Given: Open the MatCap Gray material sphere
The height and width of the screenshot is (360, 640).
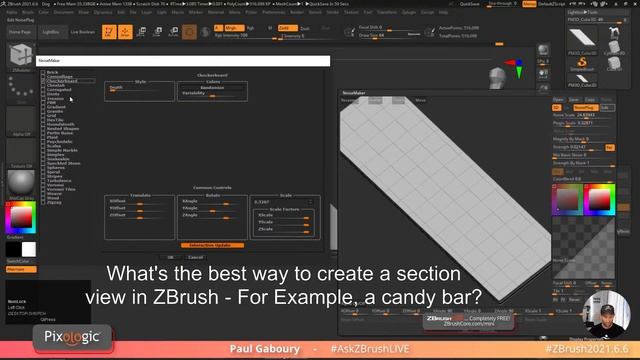Looking at the screenshot, I should [21, 183].
